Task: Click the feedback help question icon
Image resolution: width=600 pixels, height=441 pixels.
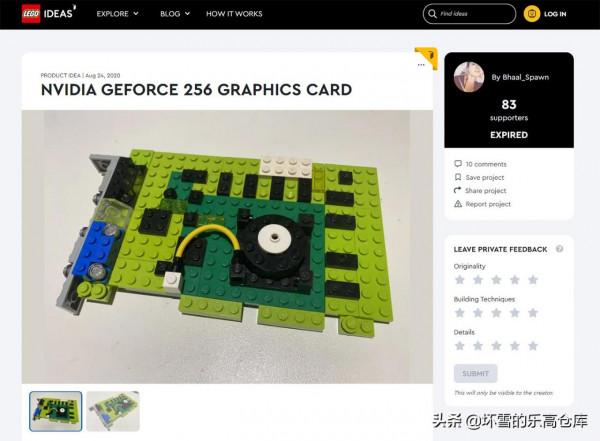Action: click(559, 249)
